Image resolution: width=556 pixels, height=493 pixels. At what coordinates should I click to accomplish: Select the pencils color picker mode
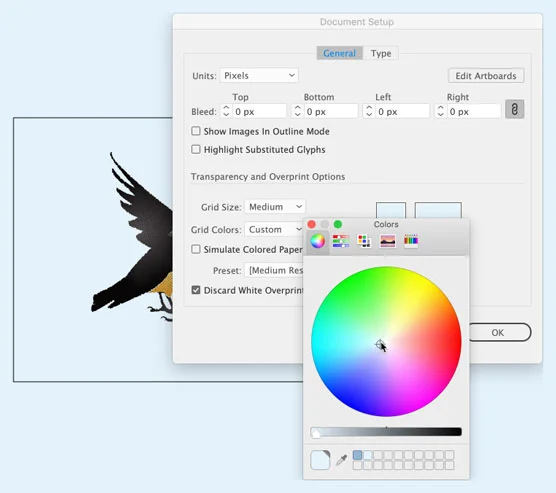point(411,241)
